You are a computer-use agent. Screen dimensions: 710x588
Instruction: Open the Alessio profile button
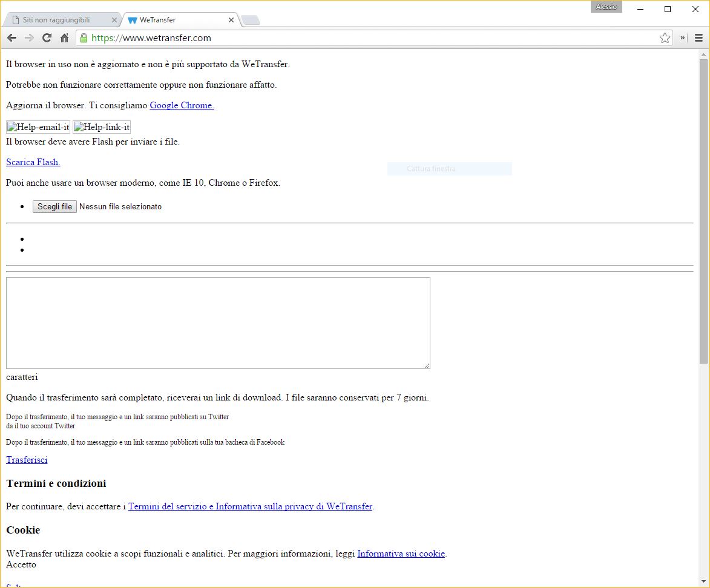tap(606, 7)
